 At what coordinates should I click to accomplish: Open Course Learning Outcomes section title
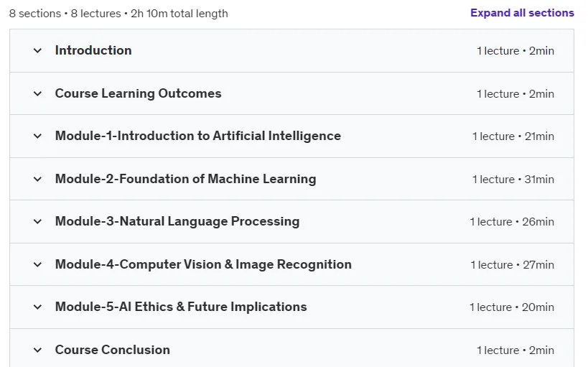(x=139, y=93)
